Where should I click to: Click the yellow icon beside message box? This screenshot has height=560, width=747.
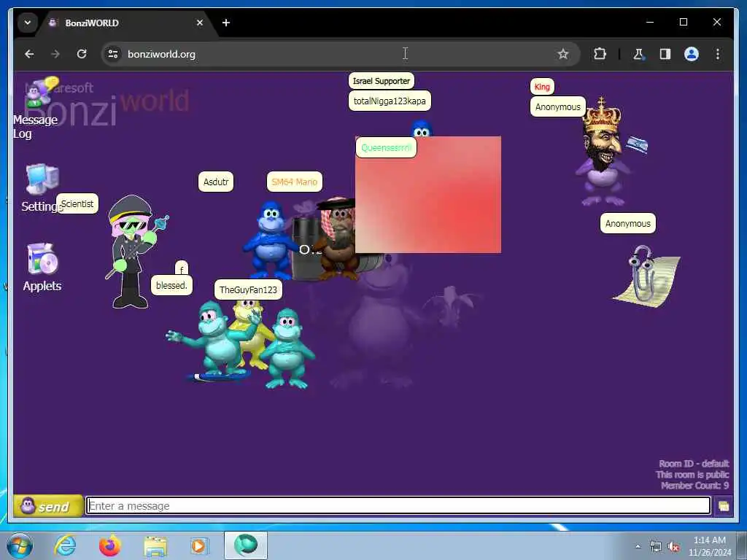[723, 506]
